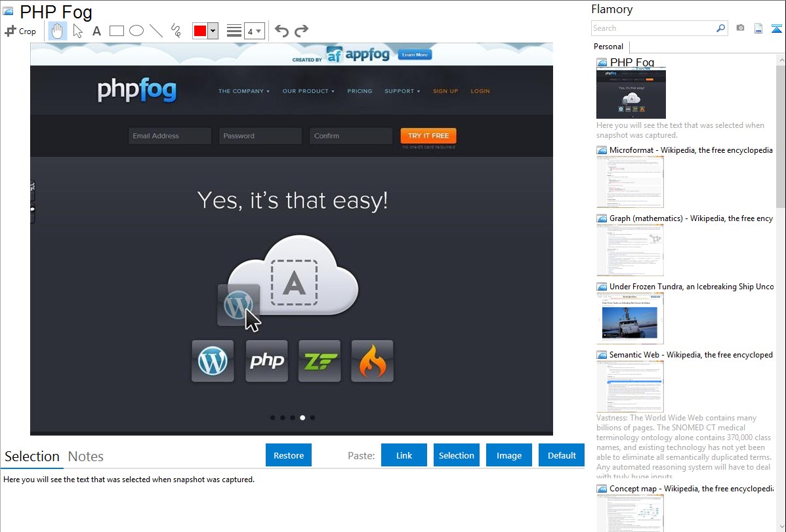Screen dimensions: 786x532
Task: Click the TRY IT FREE button
Action: 428,136
